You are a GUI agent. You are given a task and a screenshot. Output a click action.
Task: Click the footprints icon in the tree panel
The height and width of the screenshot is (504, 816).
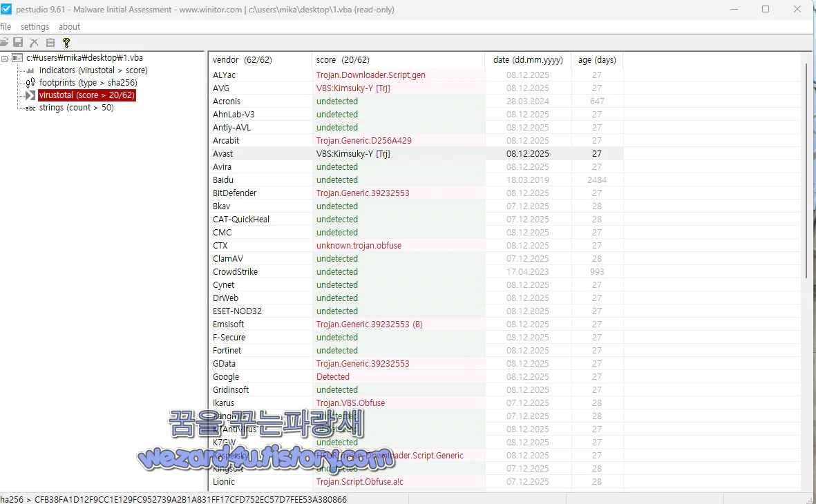(30, 82)
